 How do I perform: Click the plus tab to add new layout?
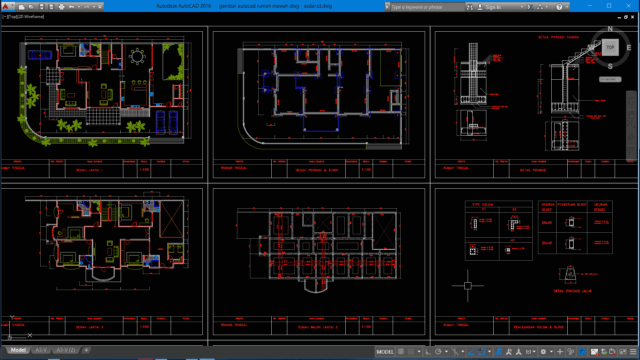click(86, 350)
